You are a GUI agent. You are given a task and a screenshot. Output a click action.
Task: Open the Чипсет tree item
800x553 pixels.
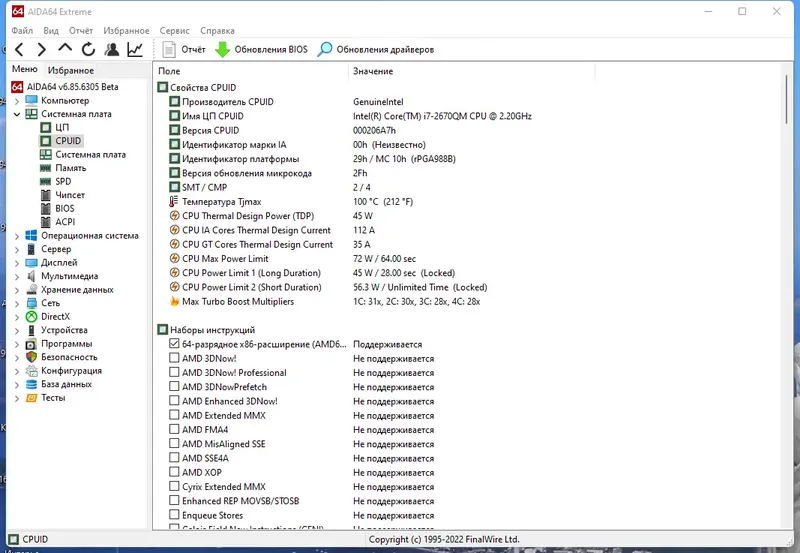[x=70, y=195]
